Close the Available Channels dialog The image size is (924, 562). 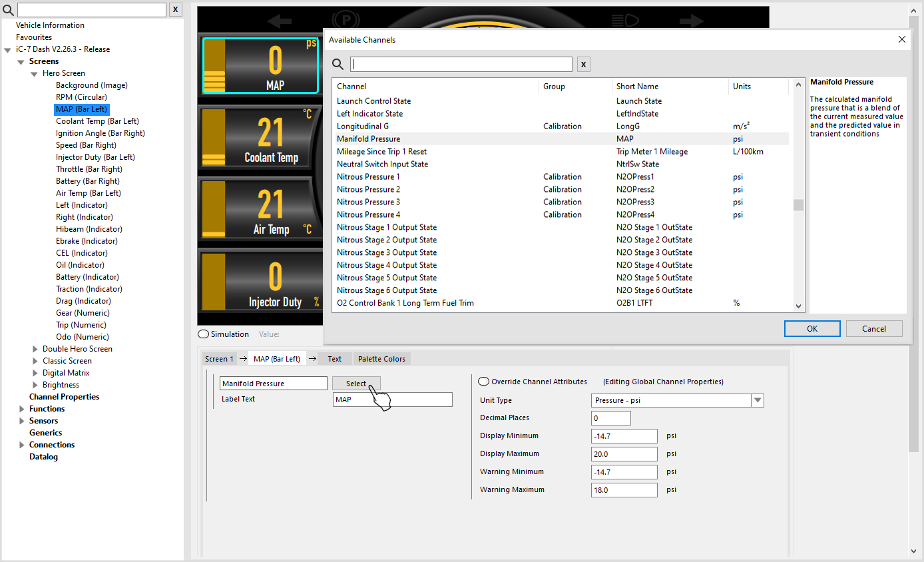pos(902,39)
